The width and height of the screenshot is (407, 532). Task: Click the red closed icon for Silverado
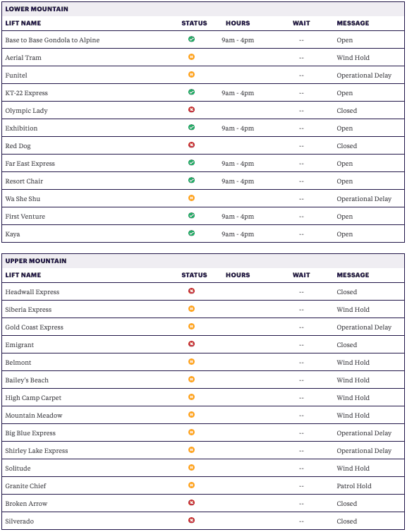click(191, 521)
